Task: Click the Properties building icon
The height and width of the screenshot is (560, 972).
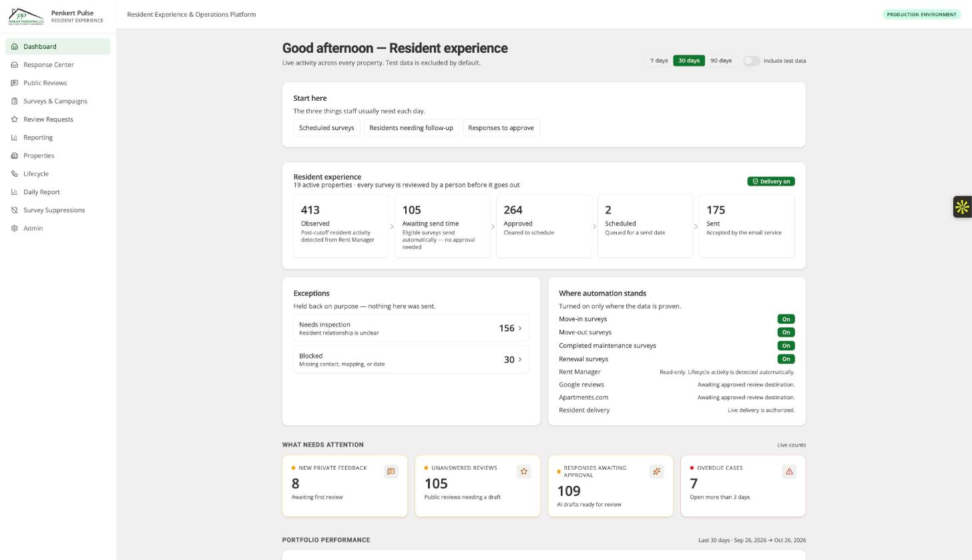Action: 15,156
